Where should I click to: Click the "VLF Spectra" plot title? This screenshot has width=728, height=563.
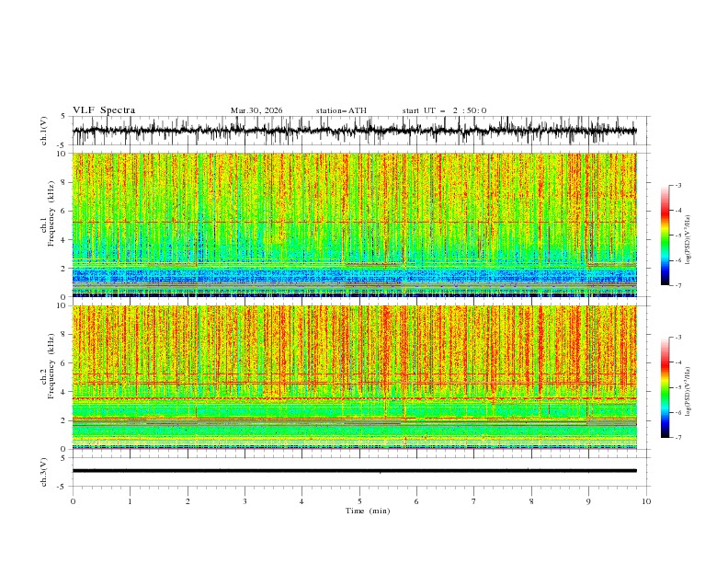coord(104,110)
